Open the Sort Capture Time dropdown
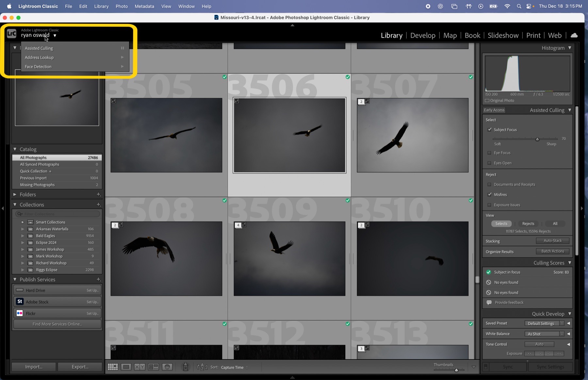This screenshot has height=380, width=588. click(234, 367)
